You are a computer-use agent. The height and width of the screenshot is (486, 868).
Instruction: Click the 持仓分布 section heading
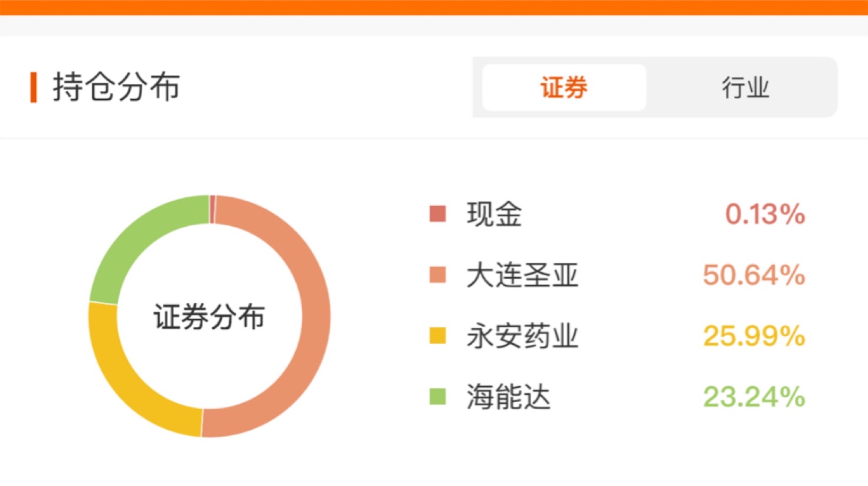click(x=116, y=87)
